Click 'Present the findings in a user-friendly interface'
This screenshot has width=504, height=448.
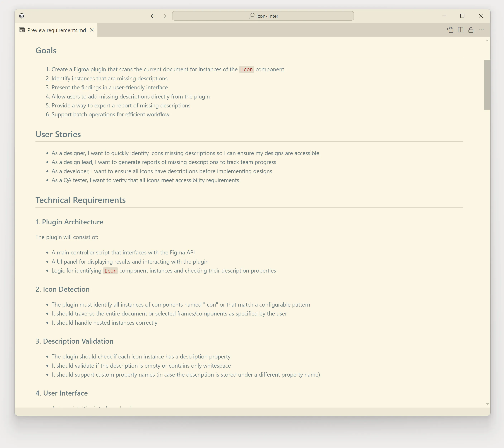point(110,88)
